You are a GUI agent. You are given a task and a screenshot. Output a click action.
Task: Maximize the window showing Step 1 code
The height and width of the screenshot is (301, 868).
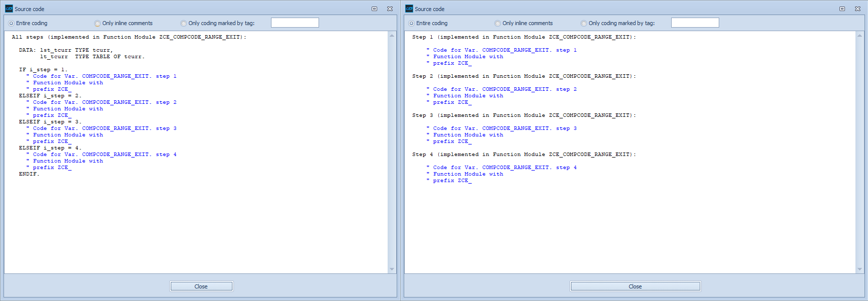pos(842,9)
